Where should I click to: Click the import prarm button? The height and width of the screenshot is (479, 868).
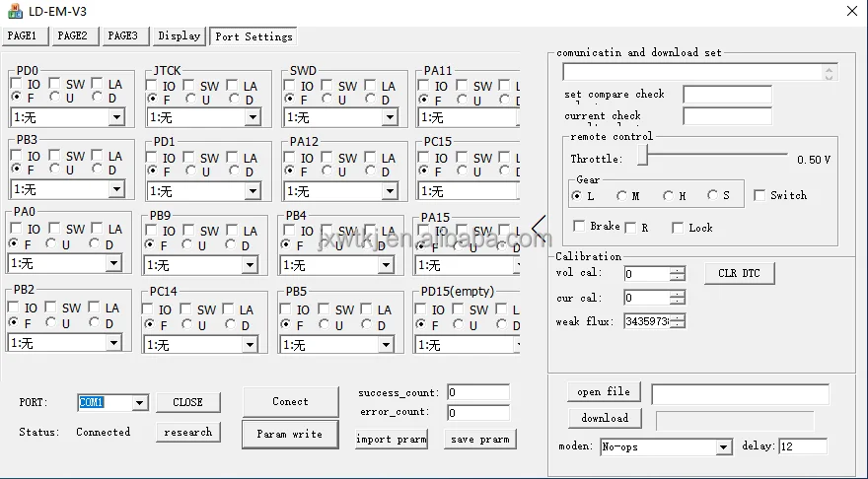coord(392,440)
